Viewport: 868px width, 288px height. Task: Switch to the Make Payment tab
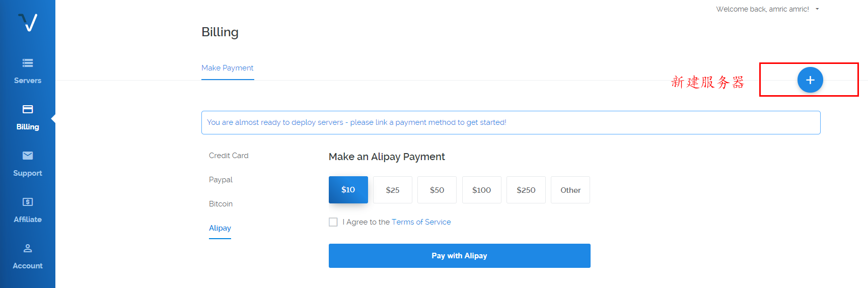[228, 68]
